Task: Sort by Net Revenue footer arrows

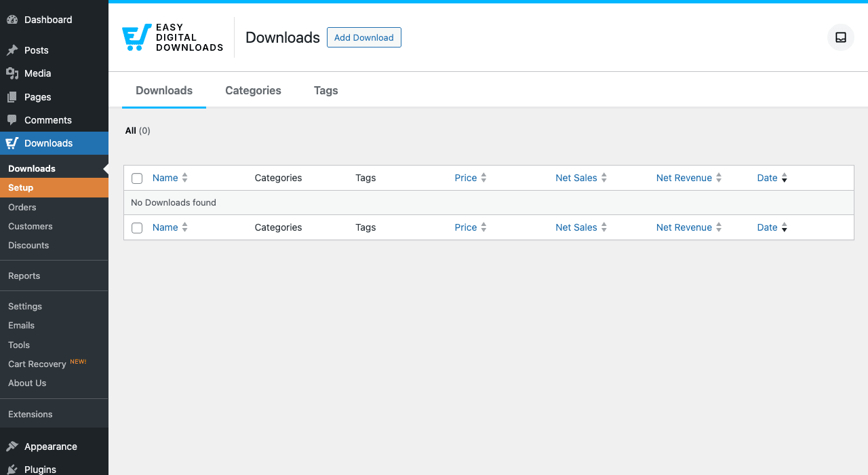Action: point(719,227)
